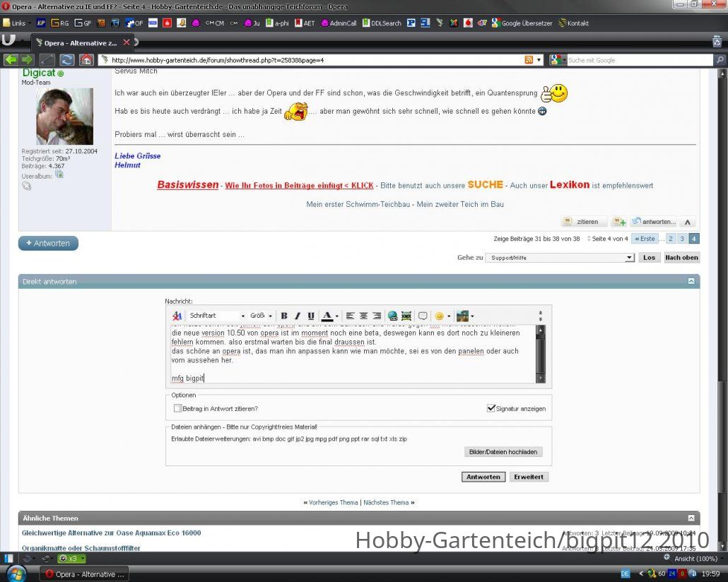728x582 pixels.
Task: Submit reply with 'Antworten' button
Action: click(x=483, y=477)
